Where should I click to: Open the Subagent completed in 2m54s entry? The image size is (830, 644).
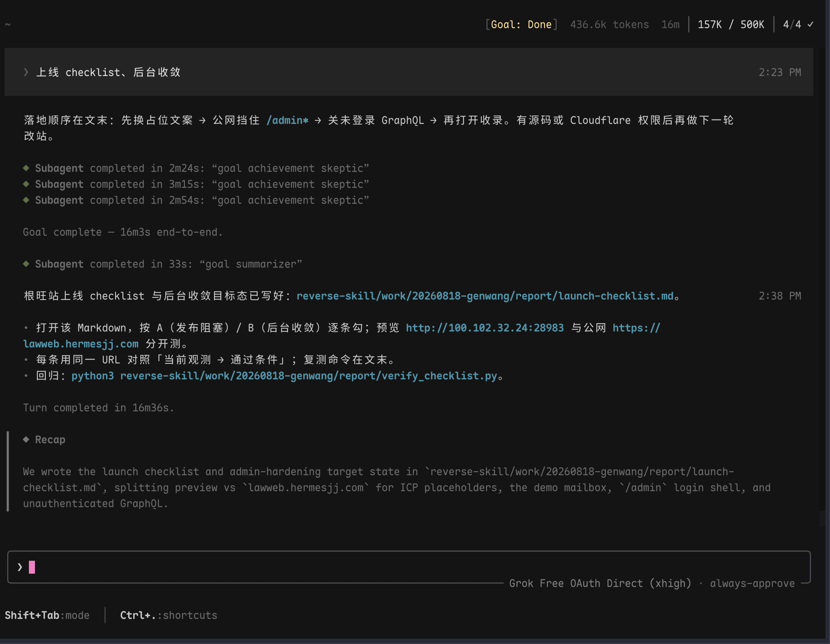pyautogui.click(x=202, y=200)
